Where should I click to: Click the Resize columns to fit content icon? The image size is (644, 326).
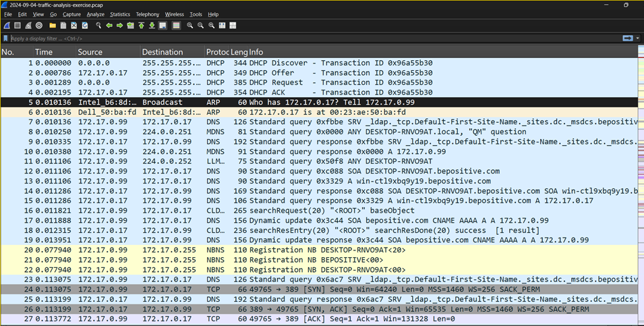pyautogui.click(x=222, y=26)
